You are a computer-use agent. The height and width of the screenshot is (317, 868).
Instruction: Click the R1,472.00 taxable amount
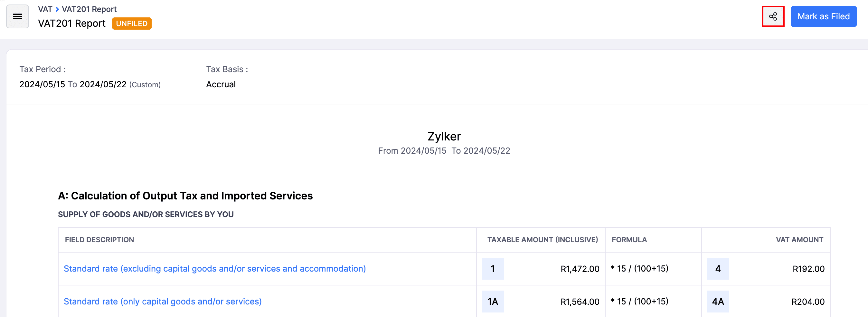[x=580, y=269]
